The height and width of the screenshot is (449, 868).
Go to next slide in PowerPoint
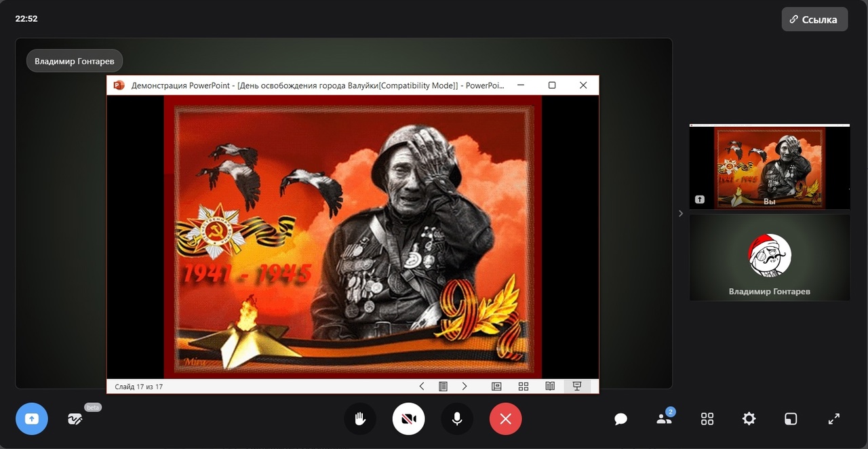[x=465, y=386]
